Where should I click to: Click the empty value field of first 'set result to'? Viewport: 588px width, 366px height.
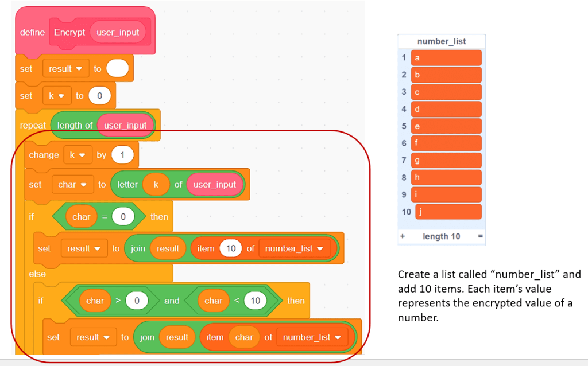(117, 69)
